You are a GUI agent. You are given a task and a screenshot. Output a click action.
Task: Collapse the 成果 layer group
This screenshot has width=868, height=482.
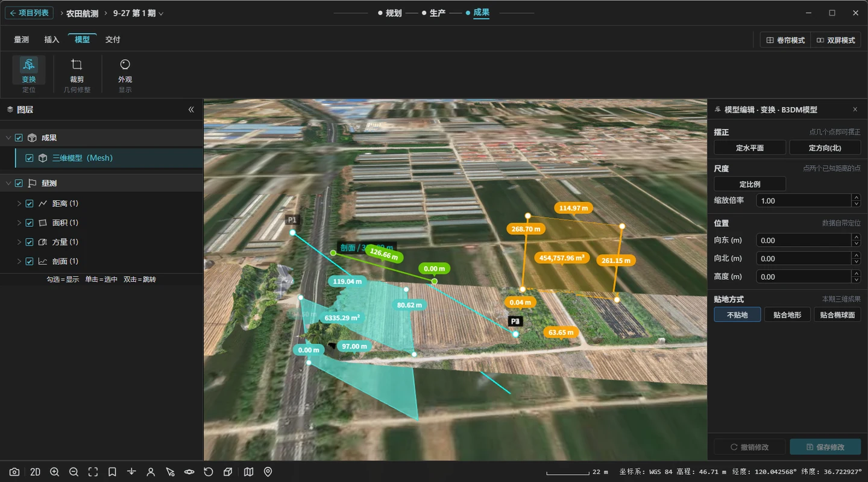pos(8,138)
